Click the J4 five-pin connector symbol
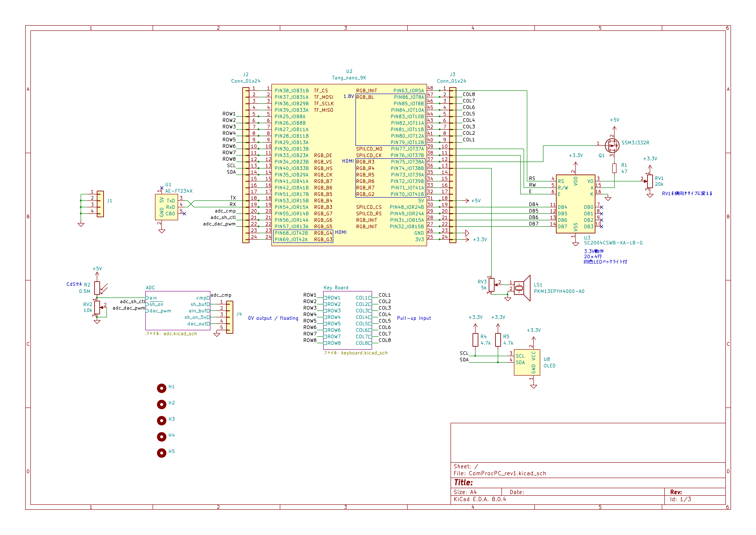This screenshot has height=535, width=756. point(230,317)
